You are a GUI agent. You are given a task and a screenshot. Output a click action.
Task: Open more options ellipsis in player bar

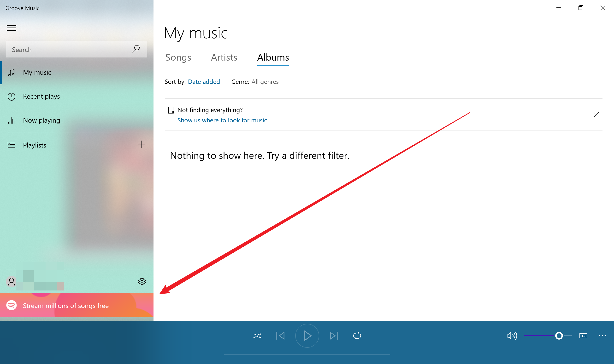[602, 336]
